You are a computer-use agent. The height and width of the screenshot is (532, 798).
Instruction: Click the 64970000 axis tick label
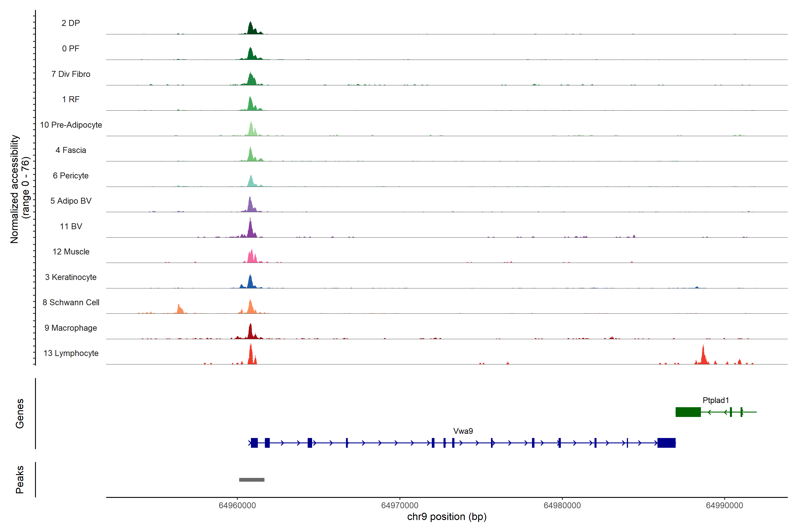pos(400,506)
